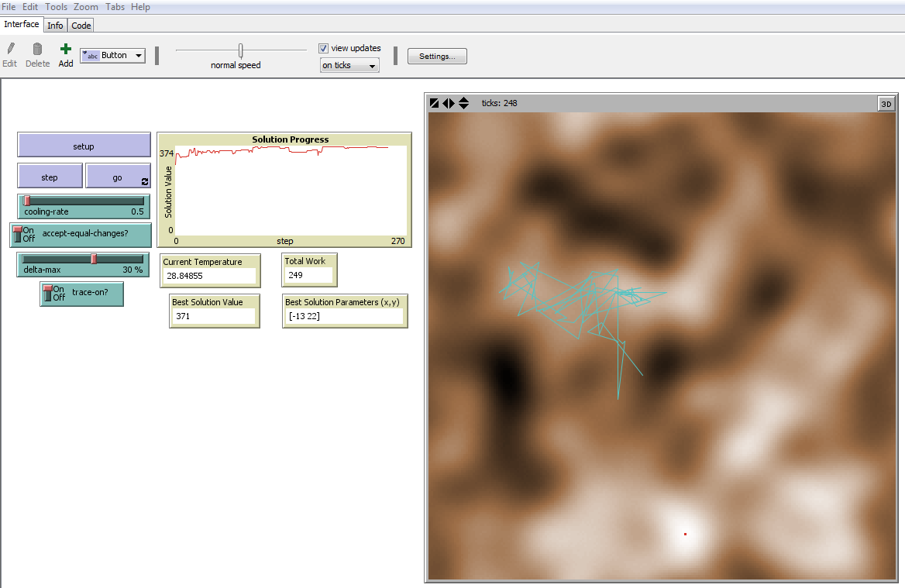Image resolution: width=905 pixels, height=588 pixels.
Task: Click the green Add widget plus icon
Action: tap(65, 50)
